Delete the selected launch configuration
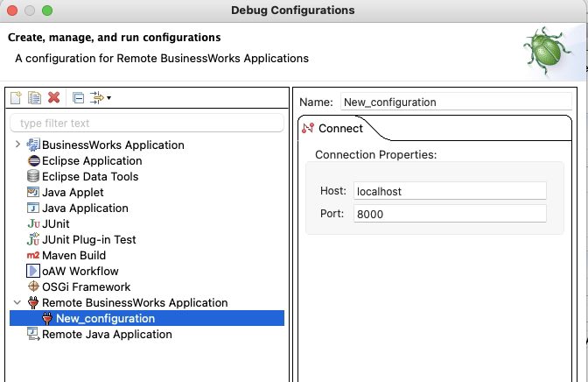The width and height of the screenshot is (588, 382). click(x=54, y=97)
